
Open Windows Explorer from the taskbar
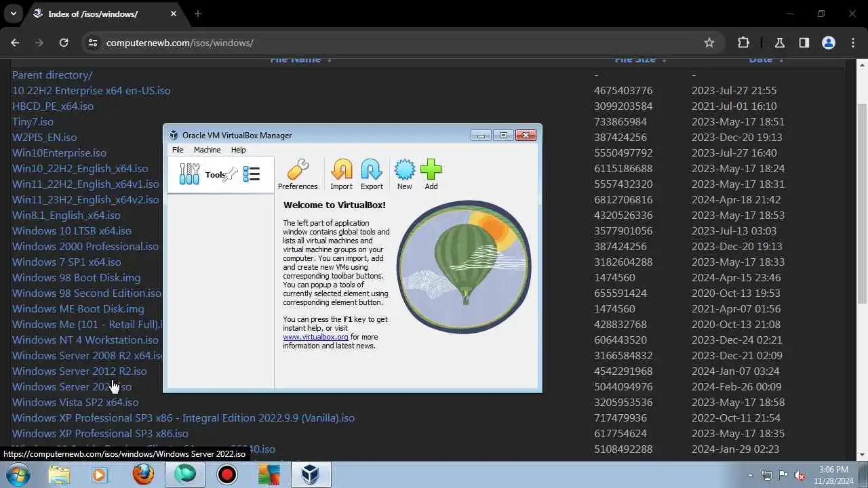[59, 474]
